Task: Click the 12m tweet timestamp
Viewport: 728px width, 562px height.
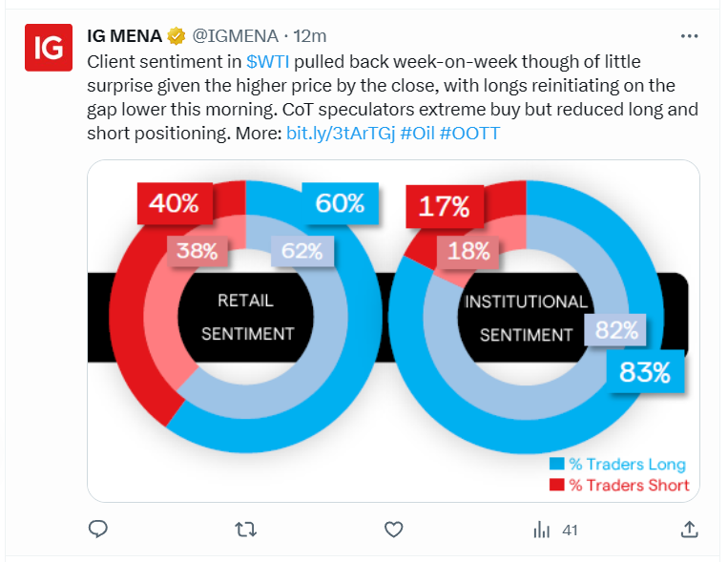Action: coord(310,36)
